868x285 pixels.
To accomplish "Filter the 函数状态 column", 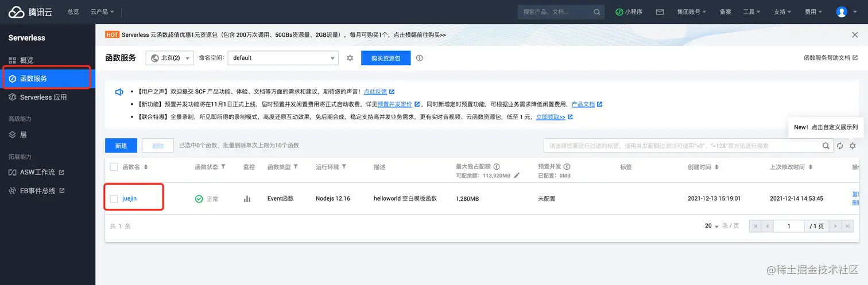I will (x=223, y=167).
